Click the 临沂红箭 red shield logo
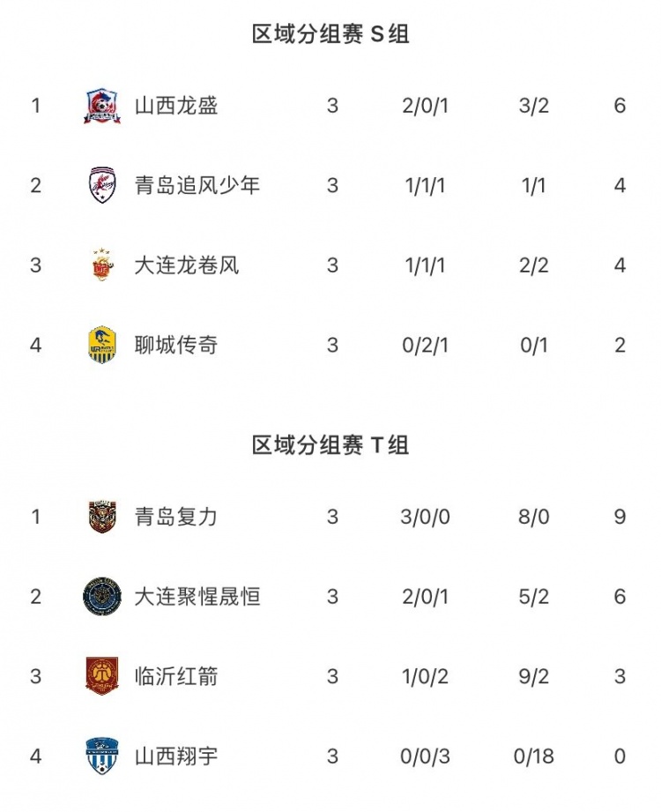 103,676
